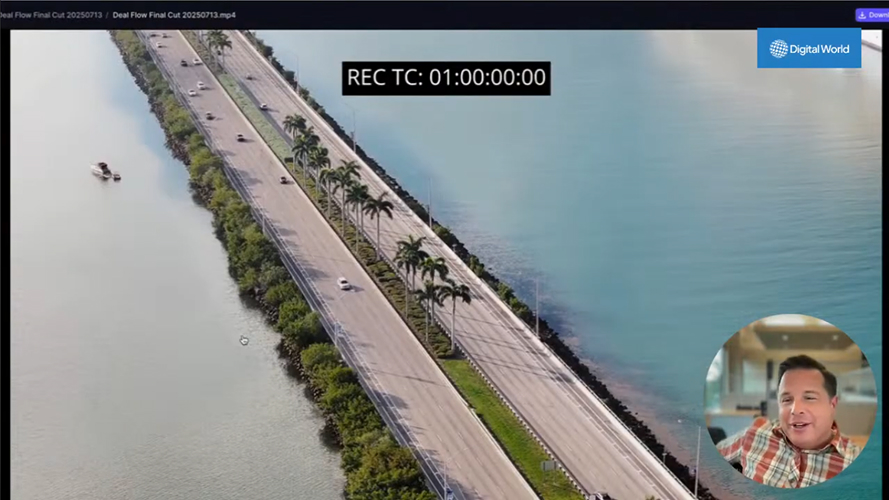Click the presenter's face in webcam bubble
The width and height of the screenshot is (889, 500).
click(x=807, y=392)
